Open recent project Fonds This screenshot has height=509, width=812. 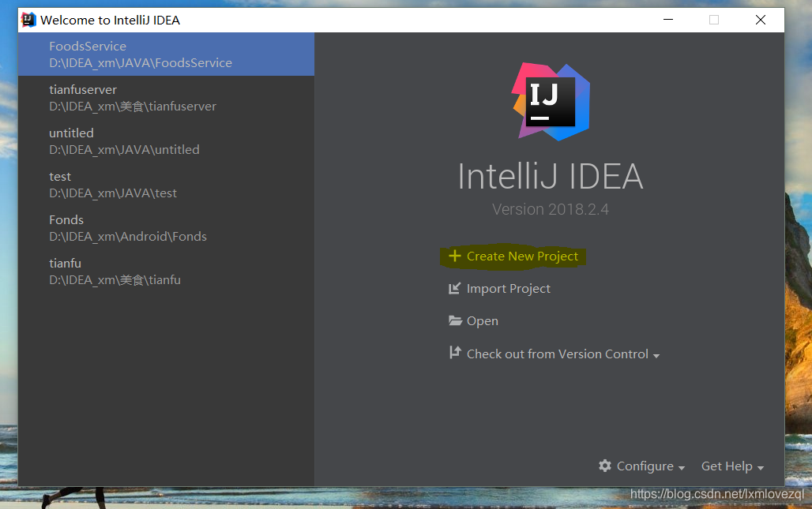click(x=166, y=228)
